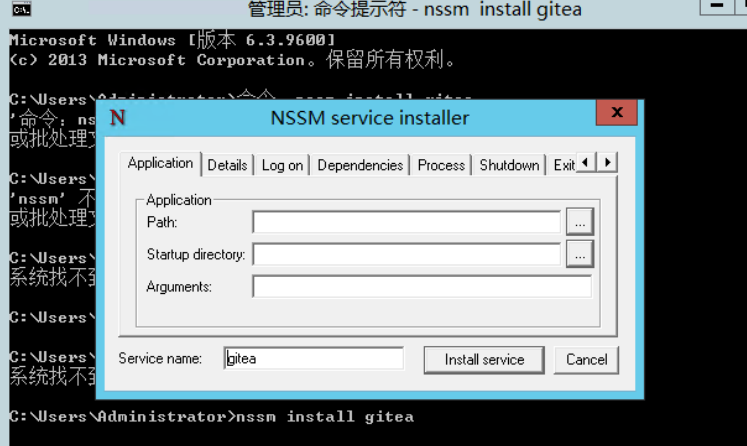This screenshot has width=747, height=446.
Task: Click the NSSM red N logo icon
Action: 118,117
